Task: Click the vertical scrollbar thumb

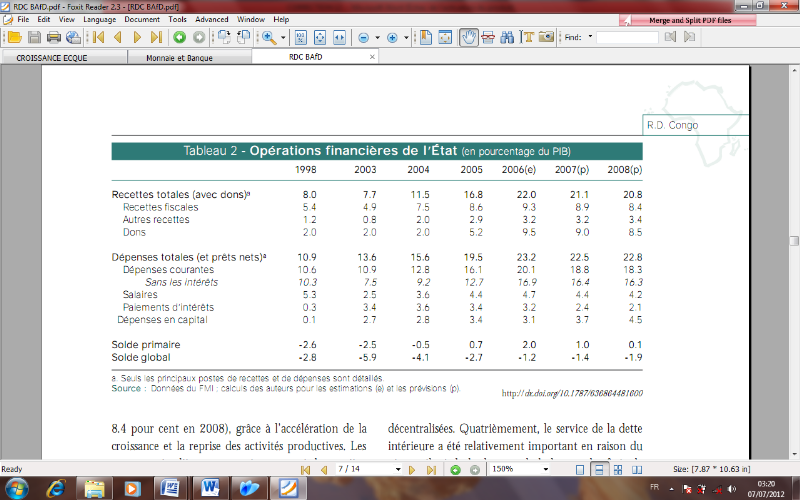Action: click(794, 241)
